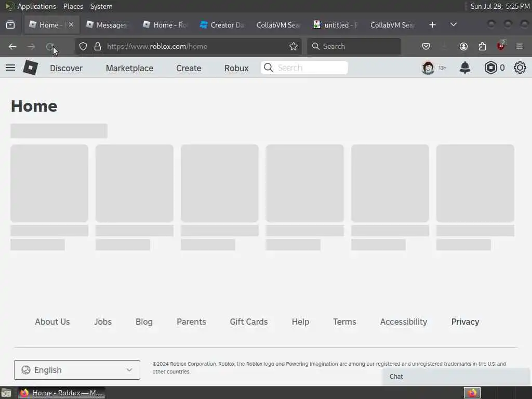Screen dimensions: 532x399
Task: Open the Firefox application menu
Action: (x=520, y=46)
